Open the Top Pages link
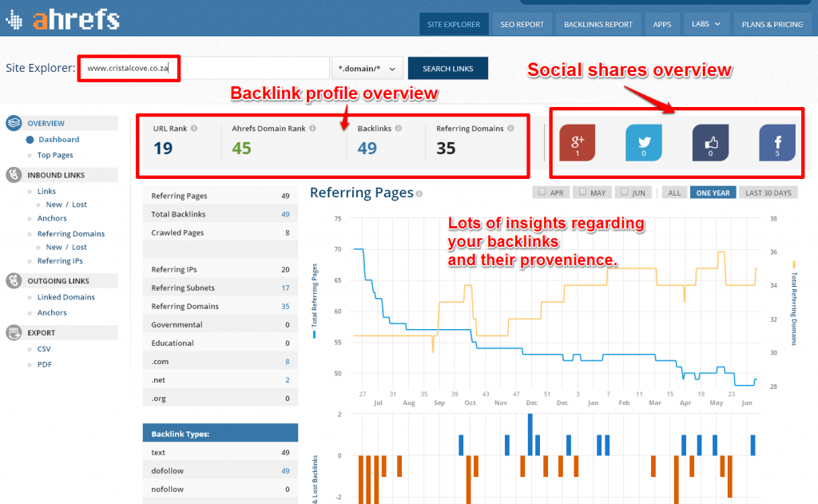 click(x=55, y=155)
